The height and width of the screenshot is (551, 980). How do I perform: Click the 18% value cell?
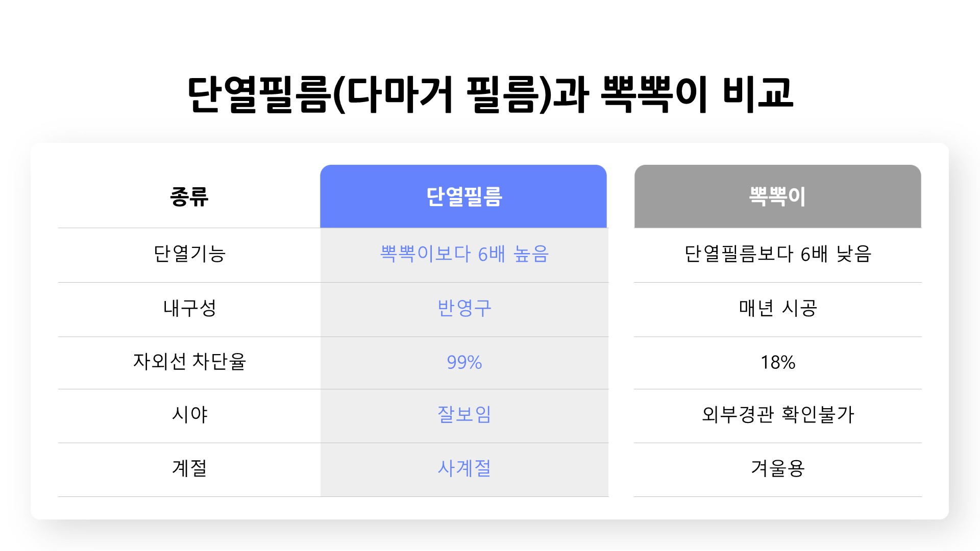pyautogui.click(x=777, y=362)
